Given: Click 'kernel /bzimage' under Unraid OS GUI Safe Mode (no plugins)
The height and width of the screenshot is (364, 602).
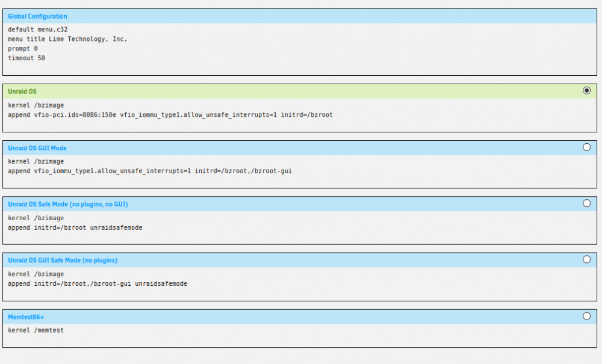Looking at the screenshot, I should pyautogui.click(x=36, y=274).
